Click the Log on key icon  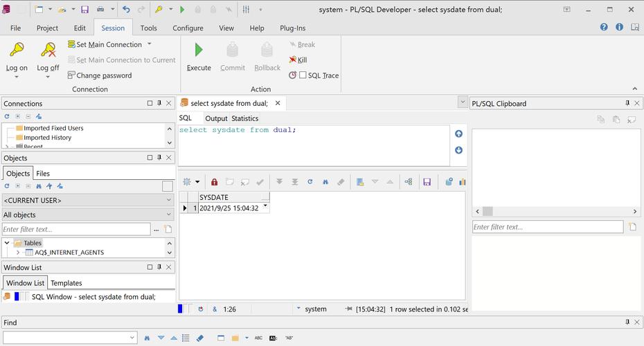17,50
